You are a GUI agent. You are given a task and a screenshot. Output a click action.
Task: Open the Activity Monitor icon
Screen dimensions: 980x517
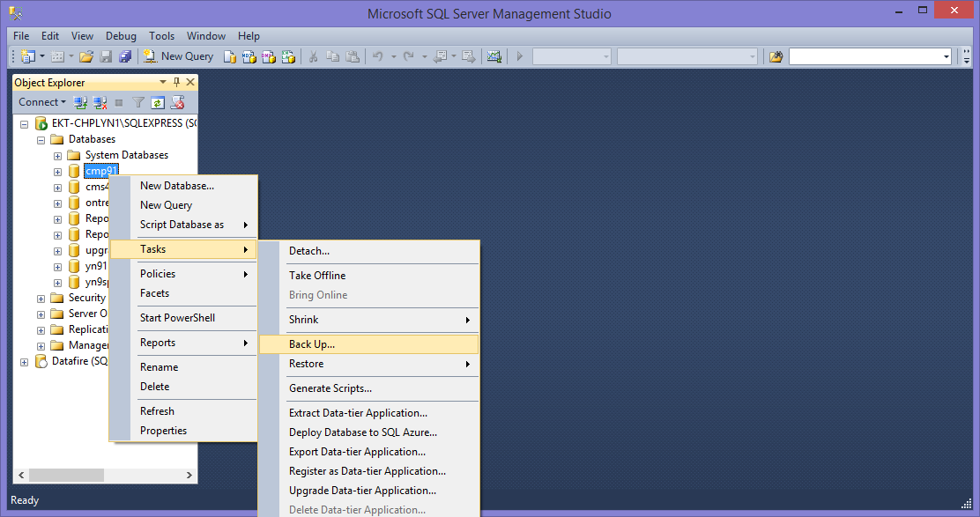(494, 57)
